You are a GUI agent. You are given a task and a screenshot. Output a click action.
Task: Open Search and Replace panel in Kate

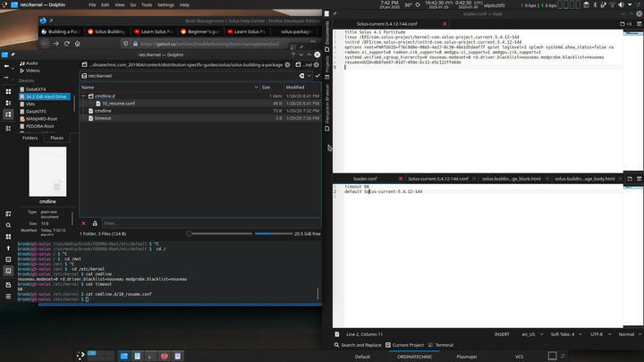coord(357,345)
